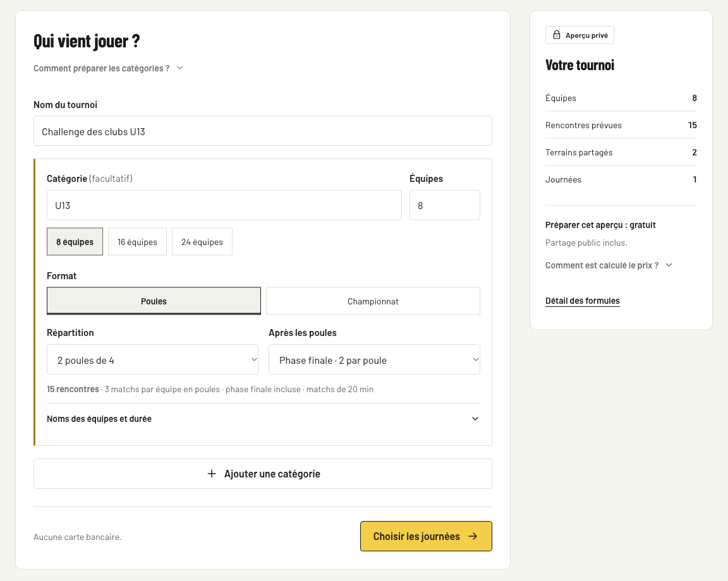Click chevron beside Comment préparer les catégories
Image resolution: width=728 pixels, height=581 pixels.
179,68
